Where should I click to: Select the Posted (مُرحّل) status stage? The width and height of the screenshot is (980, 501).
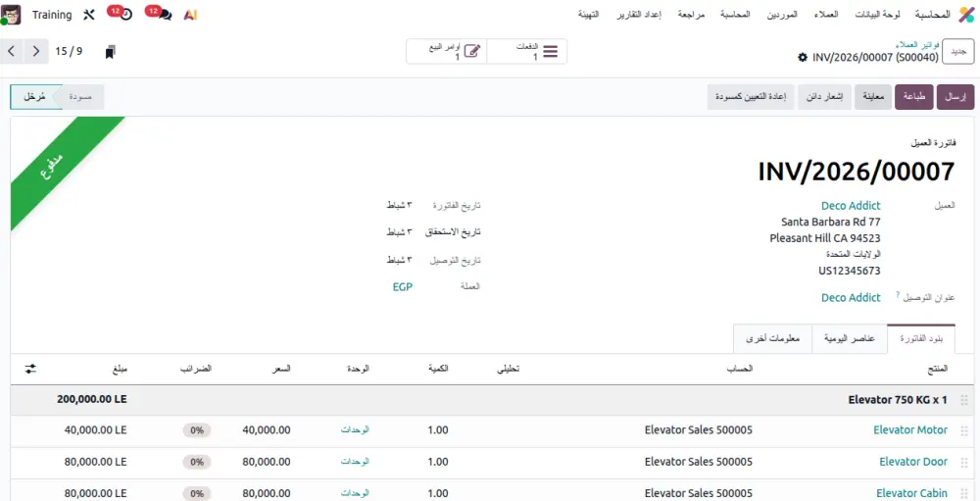point(33,97)
